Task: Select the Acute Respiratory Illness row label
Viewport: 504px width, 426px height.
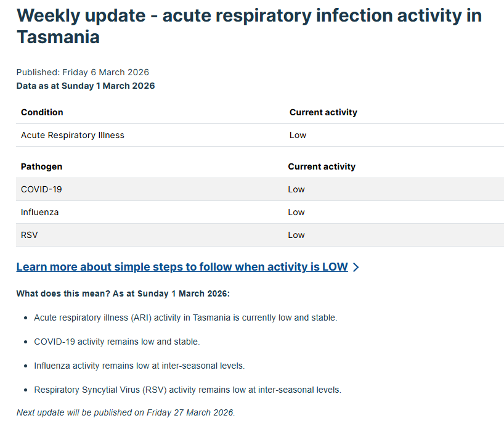Action: tap(73, 135)
